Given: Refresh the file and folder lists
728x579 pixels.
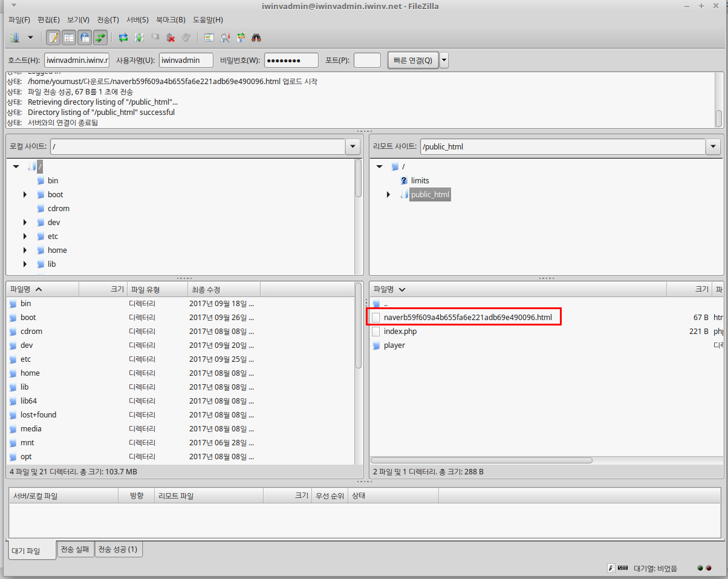Looking at the screenshot, I should point(123,38).
